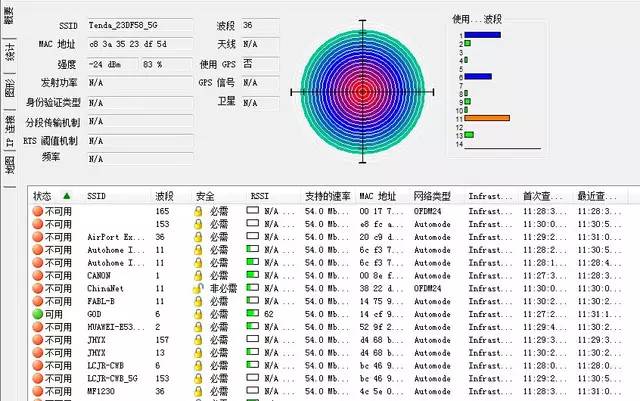Click the RSSI signal indicator for GOD
The height and width of the screenshot is (401, 640).
pos(253,313)
